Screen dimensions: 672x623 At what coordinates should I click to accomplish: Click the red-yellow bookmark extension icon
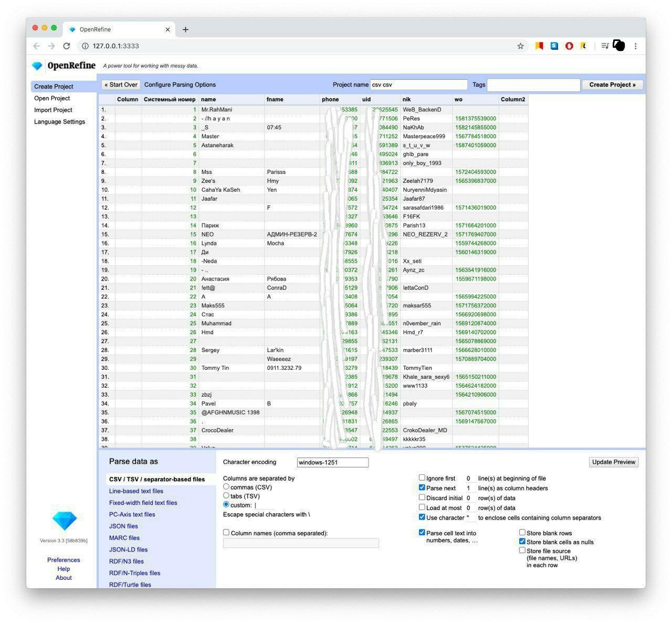539,46
